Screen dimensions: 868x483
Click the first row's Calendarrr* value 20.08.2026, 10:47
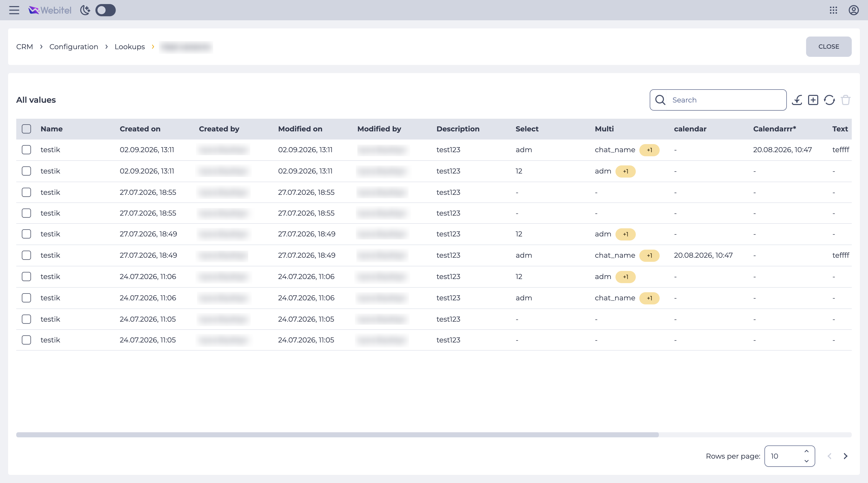pyautogui.click(x=782, y=150)
